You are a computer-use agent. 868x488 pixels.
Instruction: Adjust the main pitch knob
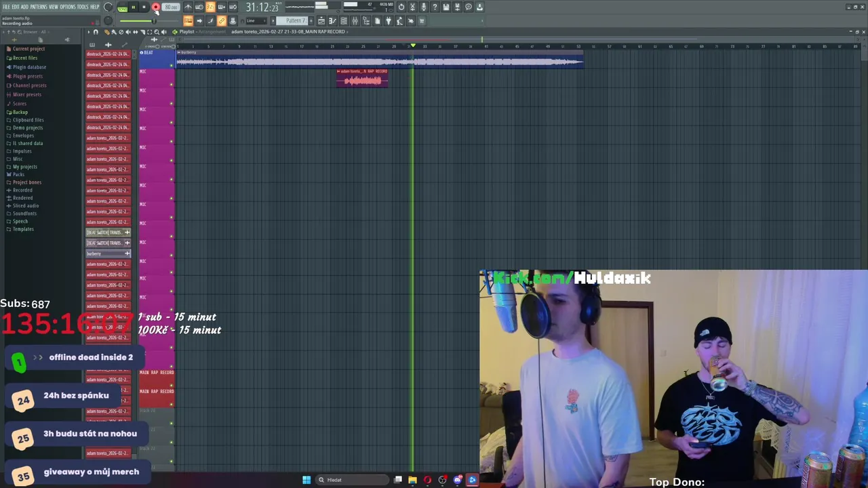click(108, 20)
